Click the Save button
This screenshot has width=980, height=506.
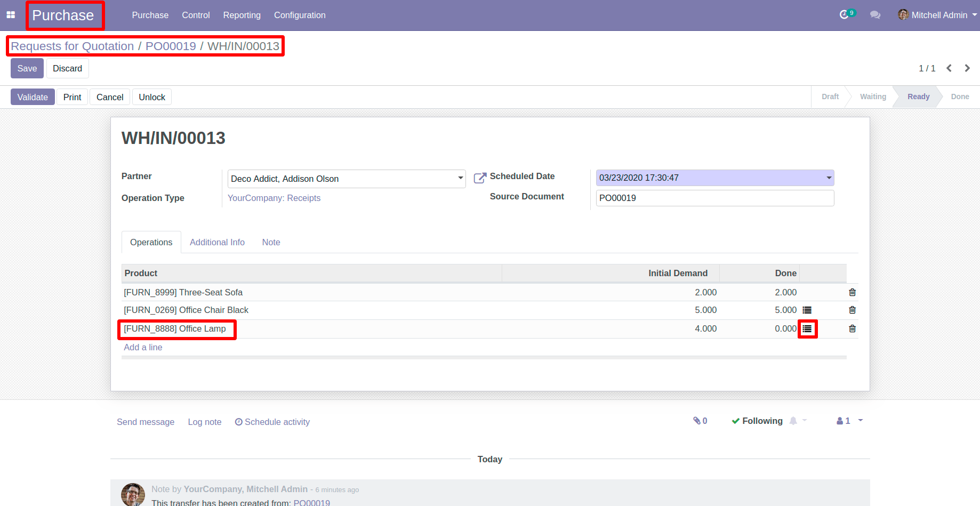27,68
